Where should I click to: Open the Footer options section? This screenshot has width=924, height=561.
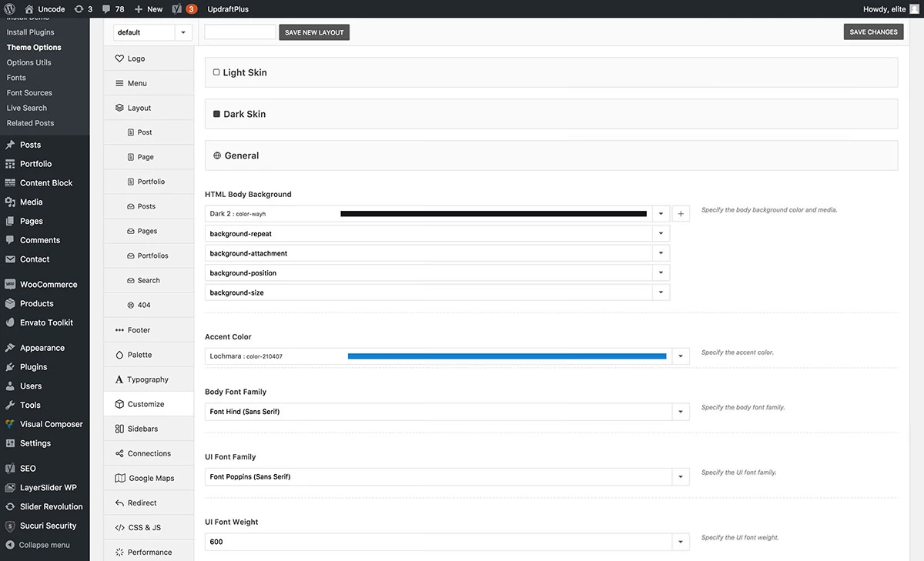(139, 329)
